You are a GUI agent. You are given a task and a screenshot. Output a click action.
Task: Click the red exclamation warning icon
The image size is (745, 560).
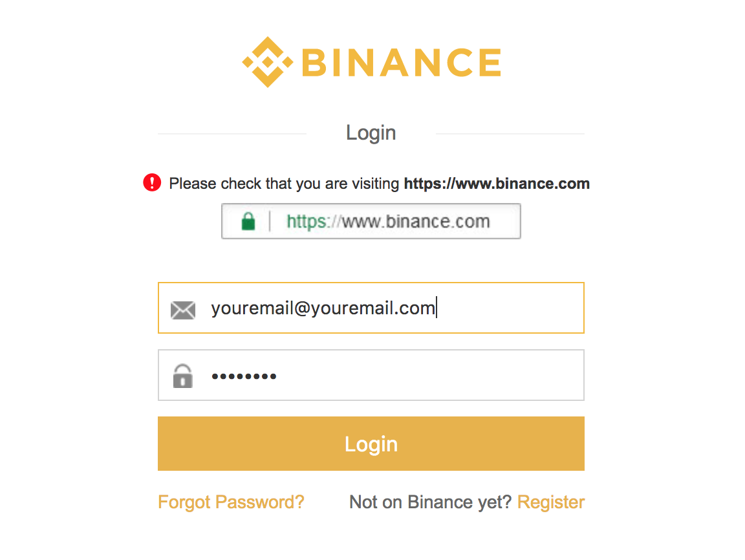click(152, 182)
